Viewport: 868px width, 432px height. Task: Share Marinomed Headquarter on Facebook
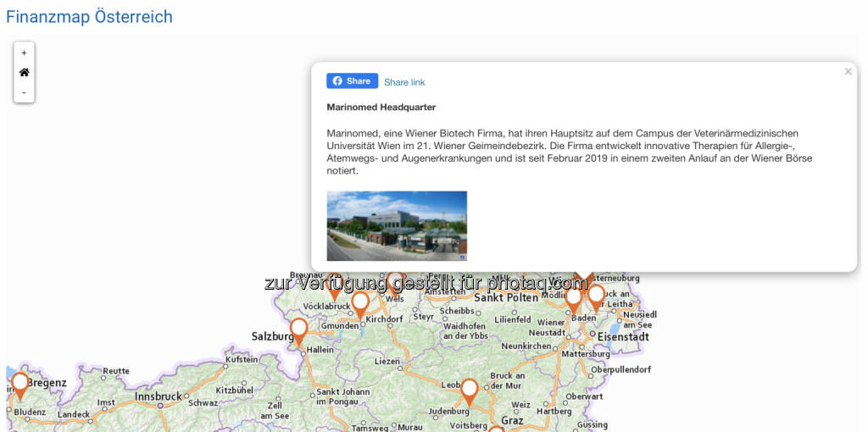352,81
